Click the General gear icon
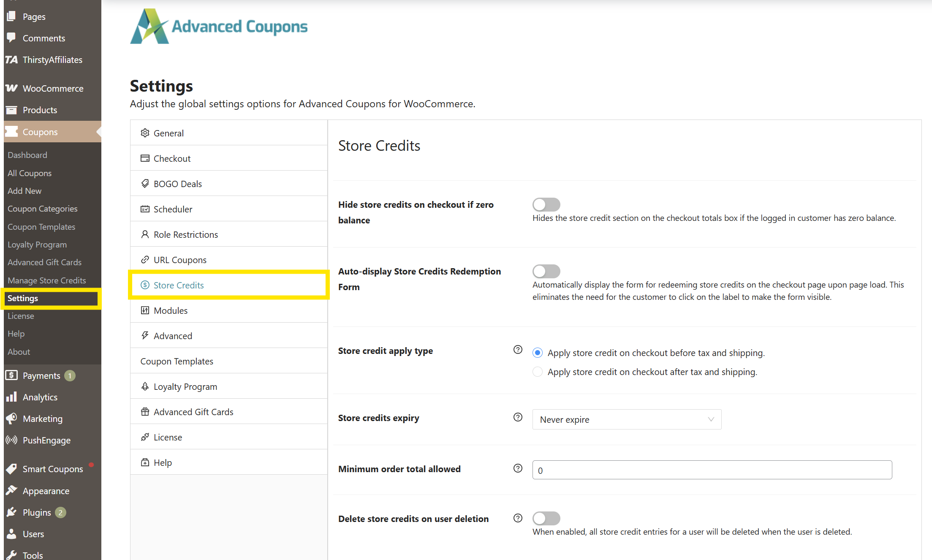 (145, 133)
